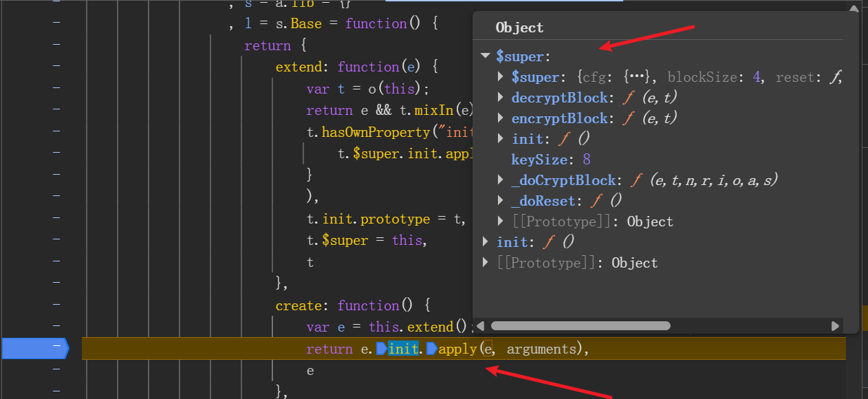The width and height of the screenshot is (868, 399).
Task: Collapse the top-level $super object
Action: [x=486, y=56]
